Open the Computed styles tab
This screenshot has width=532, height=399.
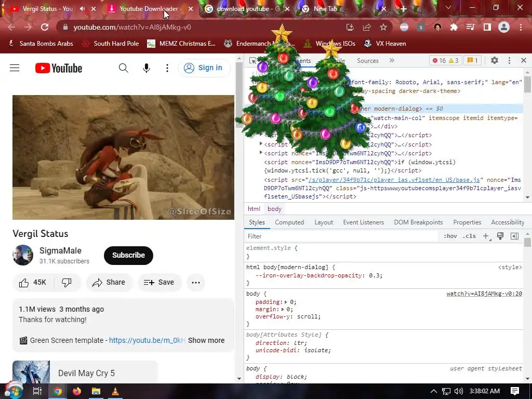tap(289, 222)
